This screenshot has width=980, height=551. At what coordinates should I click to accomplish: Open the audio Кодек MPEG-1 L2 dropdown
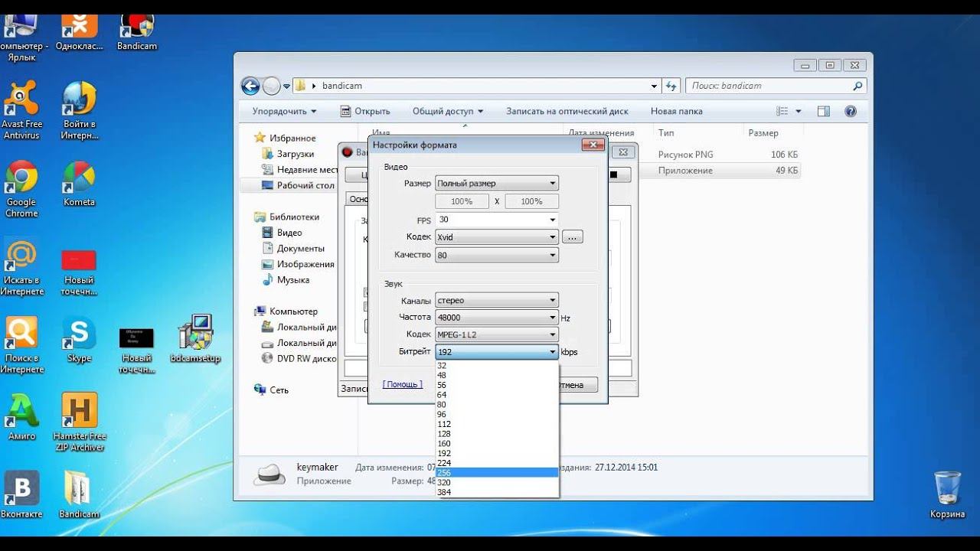tap(497, 334)
